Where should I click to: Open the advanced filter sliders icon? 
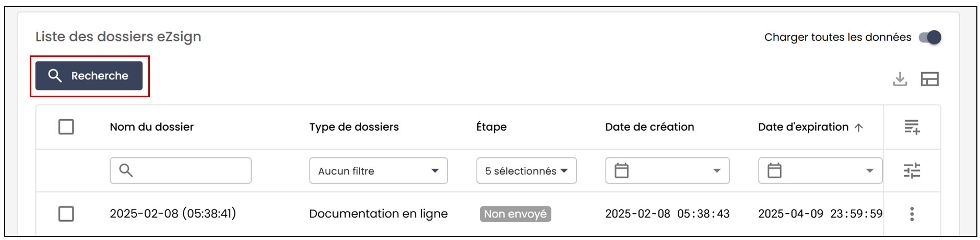[912, 170]
